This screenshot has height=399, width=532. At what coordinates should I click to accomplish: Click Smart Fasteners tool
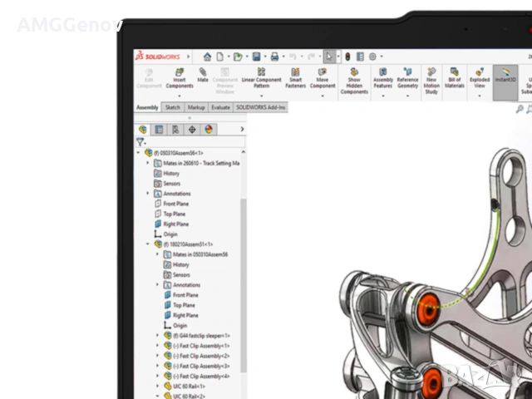(295, 79)
